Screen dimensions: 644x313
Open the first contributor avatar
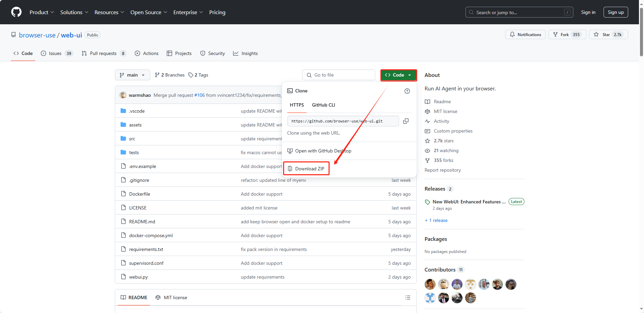(430, 284)
